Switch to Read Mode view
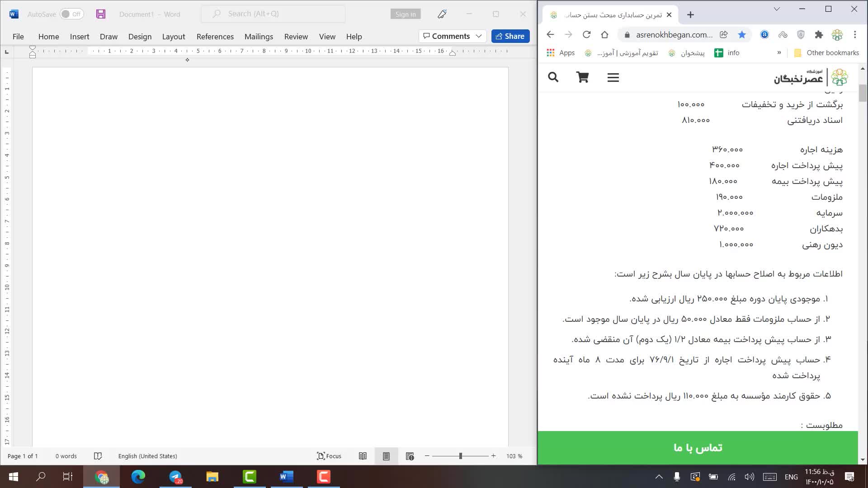 tap(363, 456)
